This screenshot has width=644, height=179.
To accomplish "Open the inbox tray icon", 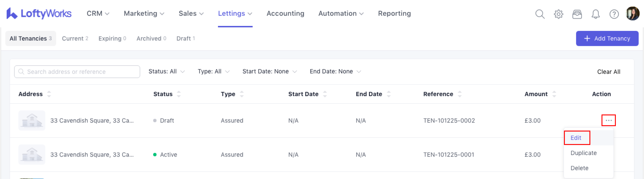I will [577, 14].
